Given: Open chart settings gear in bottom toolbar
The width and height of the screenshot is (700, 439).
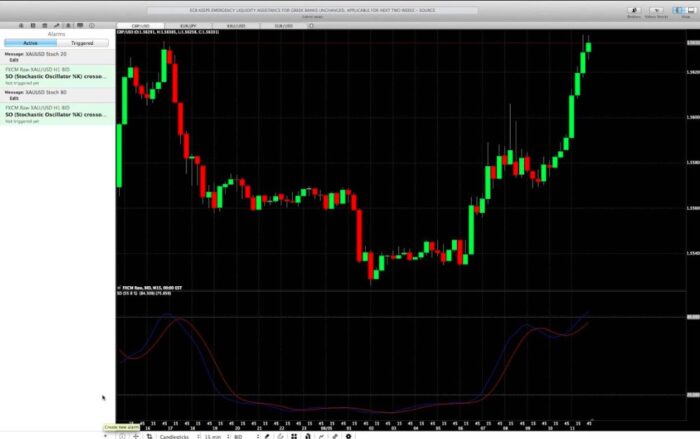Looking at the screenshot, I should [x=349, y=436].
